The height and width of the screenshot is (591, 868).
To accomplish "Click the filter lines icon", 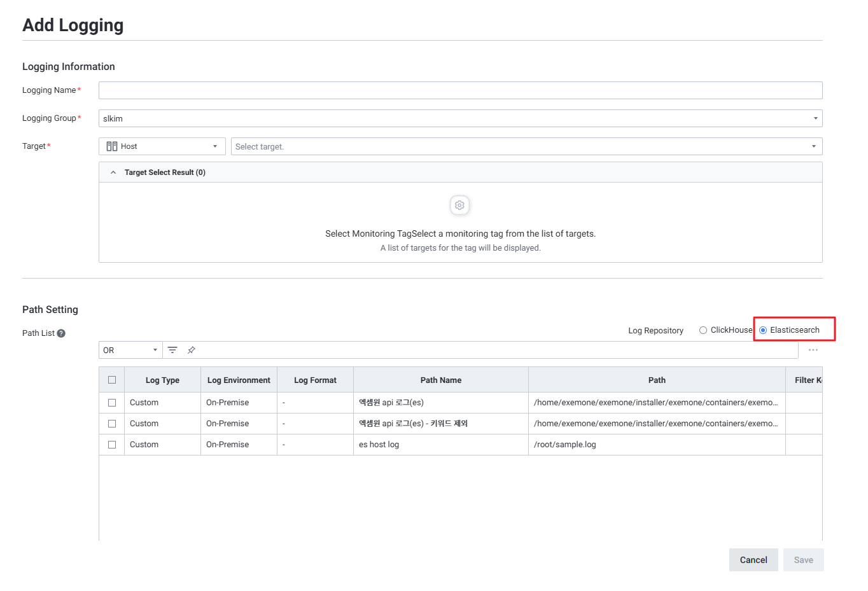I will pyautogui.click(x=172, y=350).
